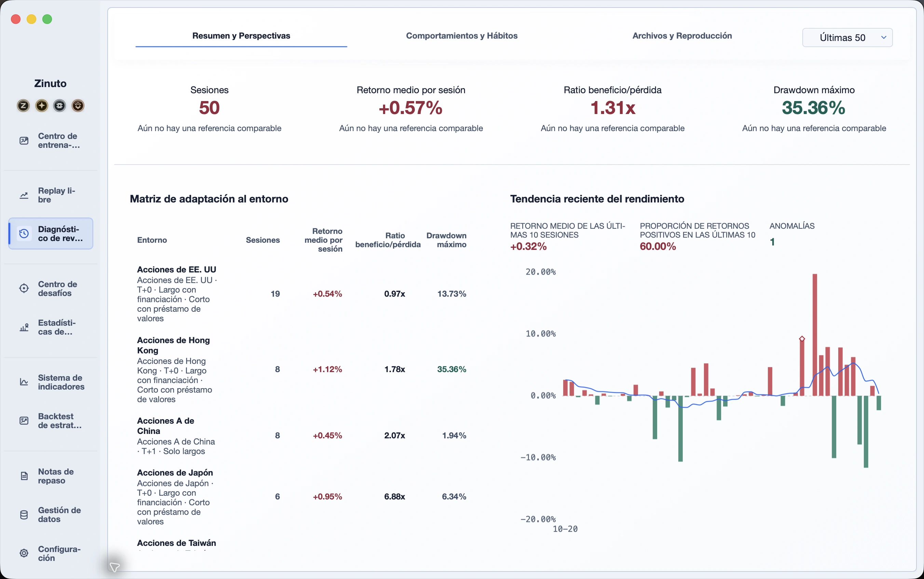Screen dimensions: 924x579
Task: Open Configuración gear icon
Action: pyautogui.click(x=24, y=553)
